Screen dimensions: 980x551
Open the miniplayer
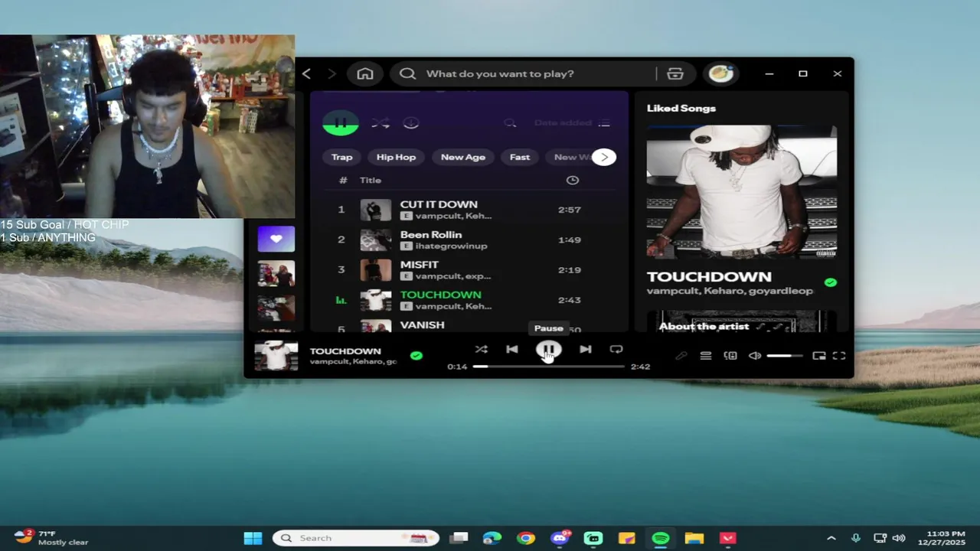818,356
